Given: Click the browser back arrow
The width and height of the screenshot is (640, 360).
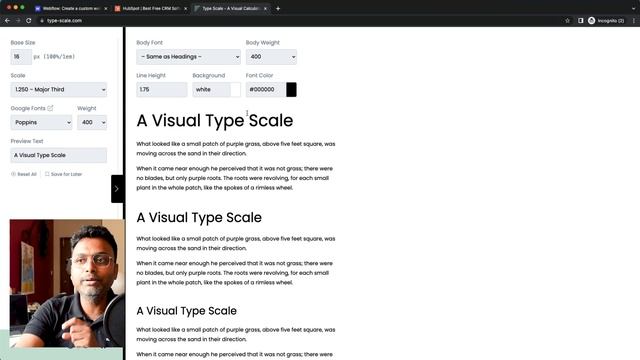Looking at the screenshot, I should [7, 20].
